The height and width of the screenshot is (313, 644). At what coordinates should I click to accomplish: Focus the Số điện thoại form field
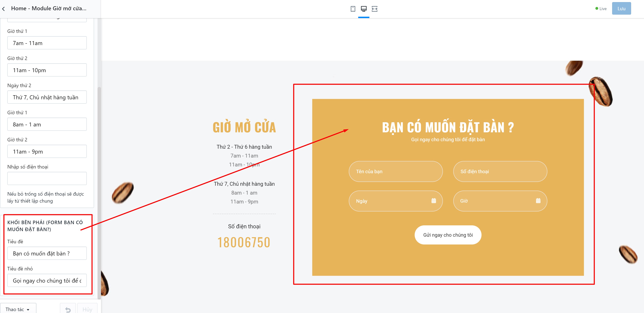click(x=500, y=171)
